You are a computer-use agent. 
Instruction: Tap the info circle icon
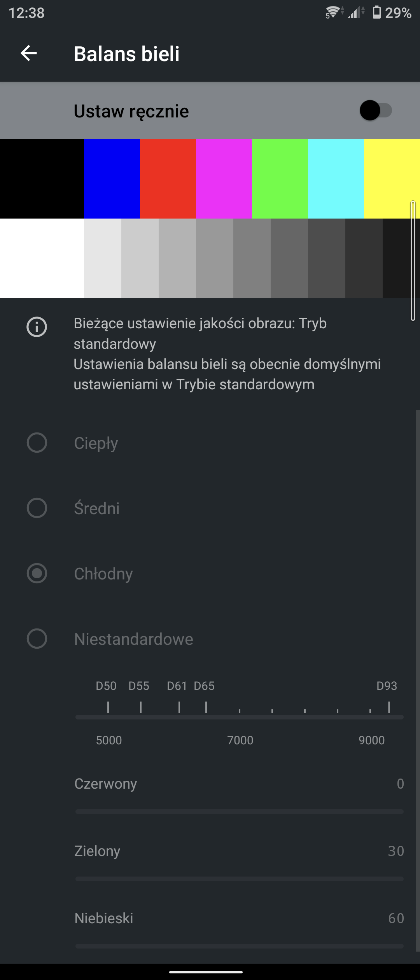[x=37, y=326]
